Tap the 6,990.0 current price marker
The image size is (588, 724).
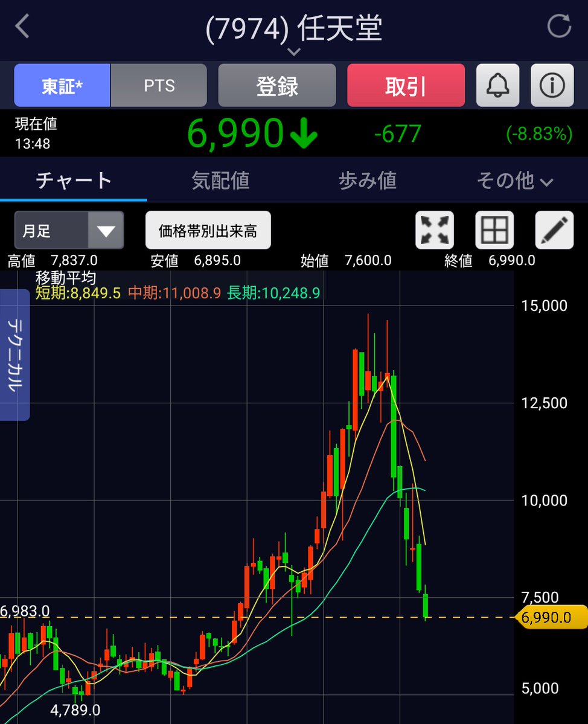(x=551, y=617)
